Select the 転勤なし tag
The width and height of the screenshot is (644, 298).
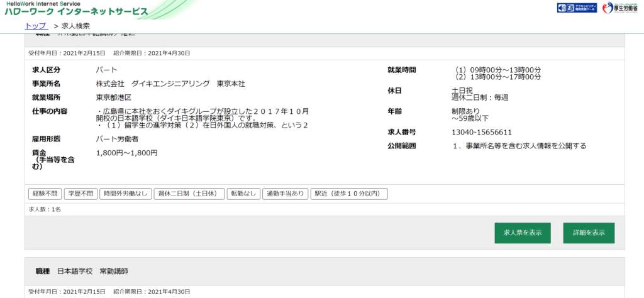pos(243,194)
